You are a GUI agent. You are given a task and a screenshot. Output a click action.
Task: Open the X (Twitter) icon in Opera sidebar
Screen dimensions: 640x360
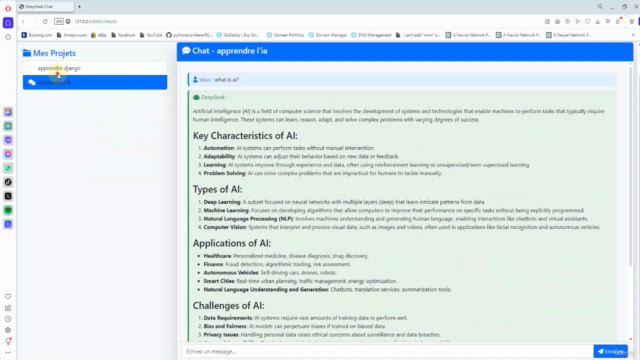(8, 196)
